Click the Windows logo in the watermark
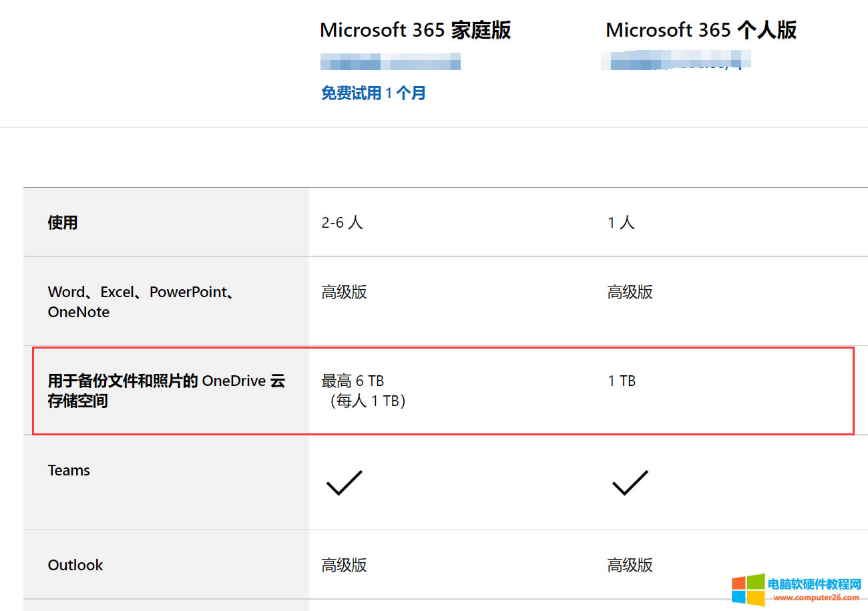The width and height of the screenshot is (868, 611). tap(748, 588)
